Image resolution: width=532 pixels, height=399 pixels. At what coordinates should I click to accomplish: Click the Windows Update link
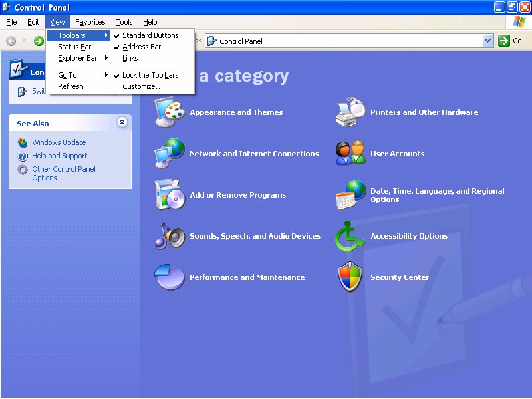coord(59,142)
